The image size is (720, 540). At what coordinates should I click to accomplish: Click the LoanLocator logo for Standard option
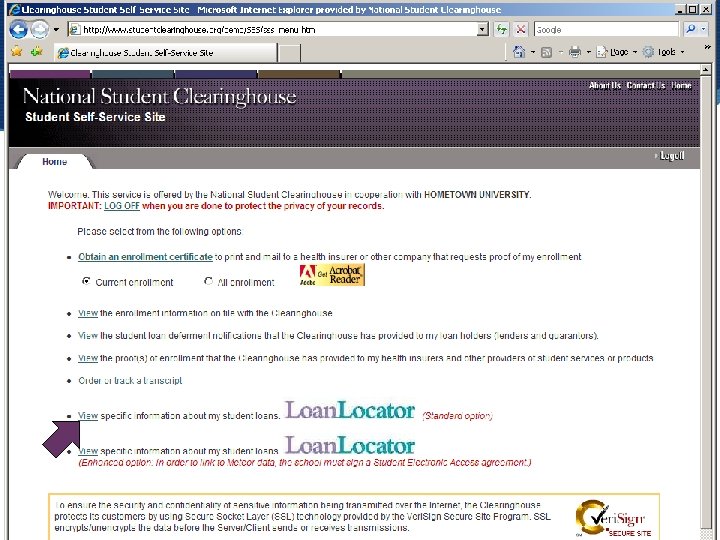(350, 410)
